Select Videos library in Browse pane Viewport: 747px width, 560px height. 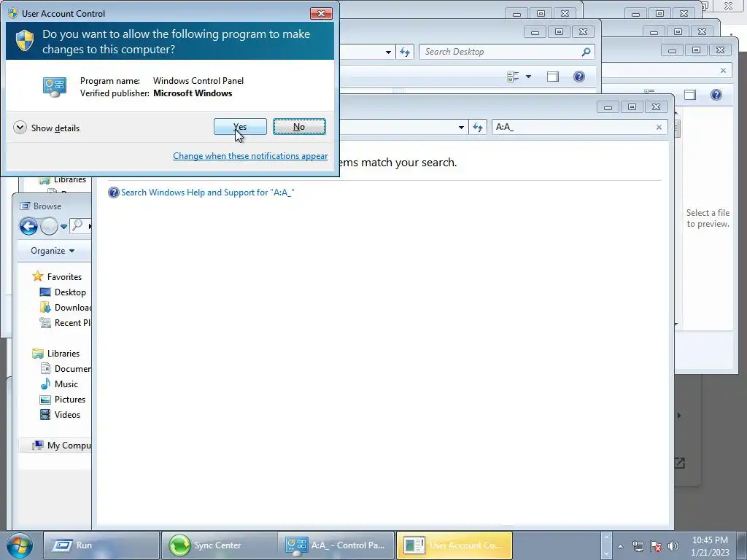67,414
